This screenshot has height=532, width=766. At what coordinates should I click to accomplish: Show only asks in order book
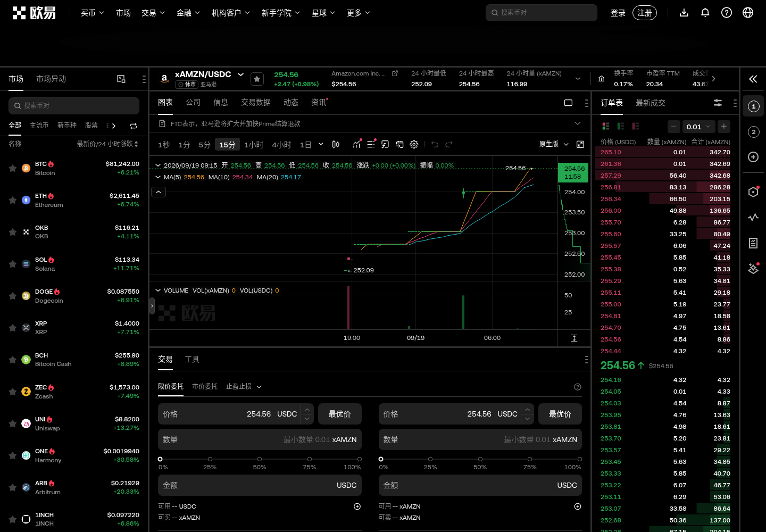[x=635, y=126]
